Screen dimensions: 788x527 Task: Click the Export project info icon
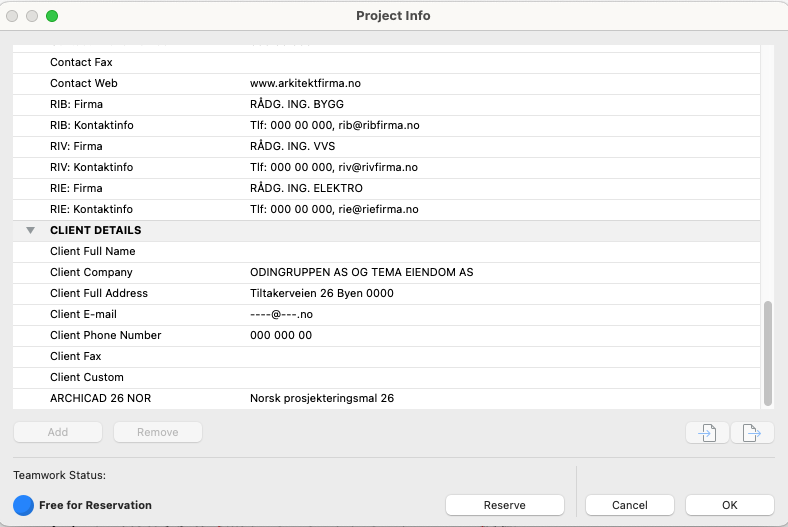pos(752,432)
